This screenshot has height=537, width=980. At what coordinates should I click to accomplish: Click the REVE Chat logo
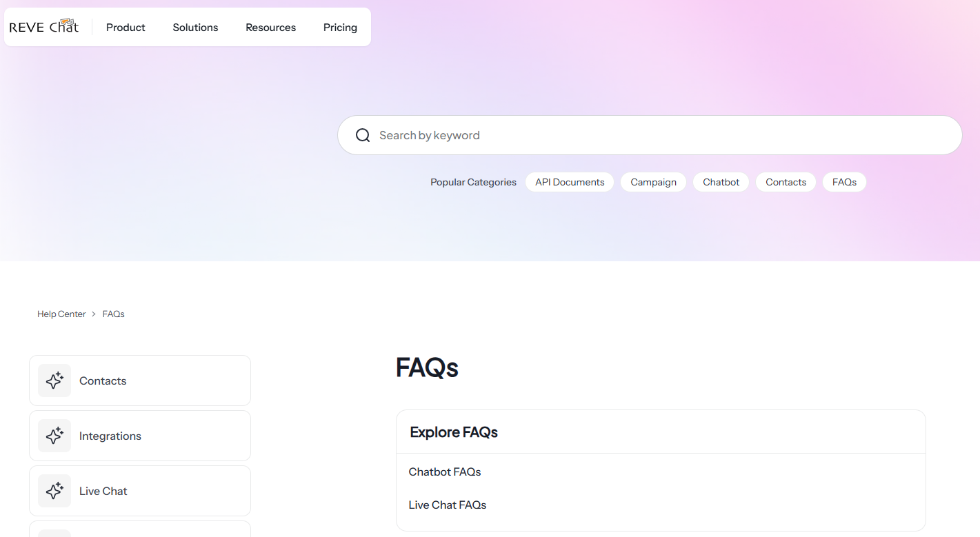coord(44,27)
